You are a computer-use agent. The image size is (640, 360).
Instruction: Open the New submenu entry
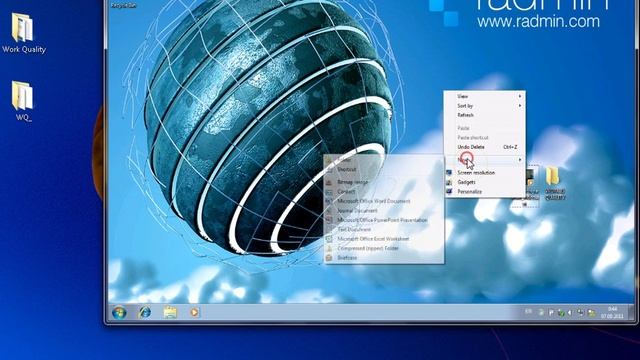click(x=484, y=160)
